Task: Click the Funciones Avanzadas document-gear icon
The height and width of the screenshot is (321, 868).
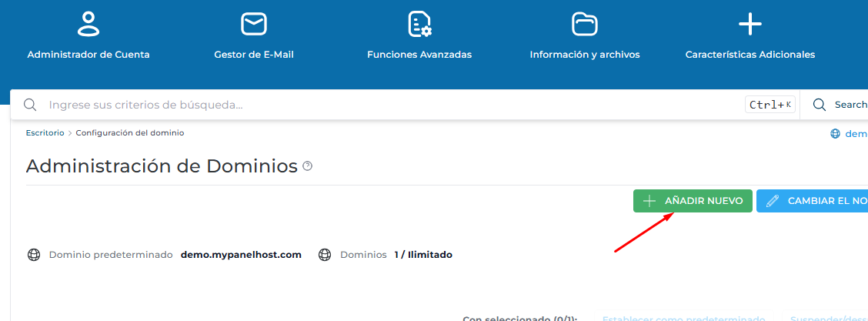Action: point(419,24)
